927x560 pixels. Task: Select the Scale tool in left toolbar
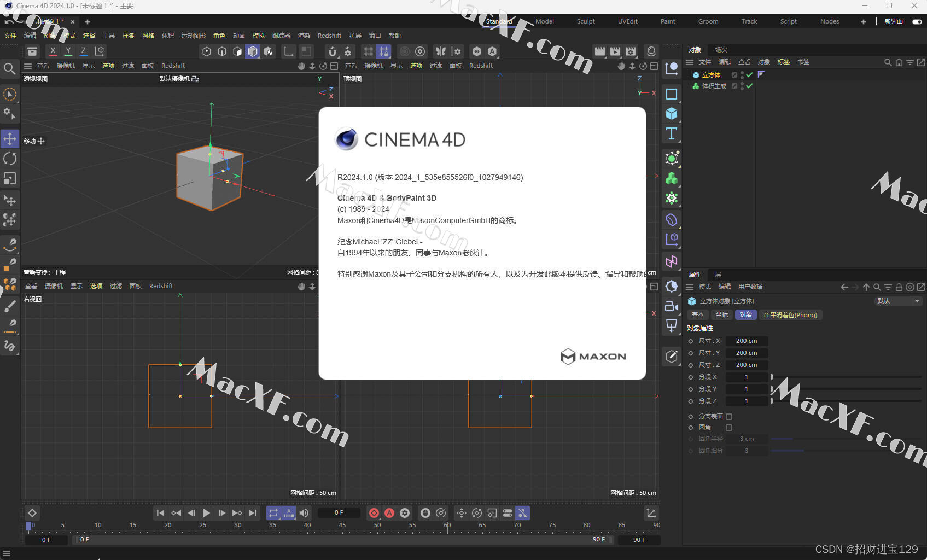(10, 179)
